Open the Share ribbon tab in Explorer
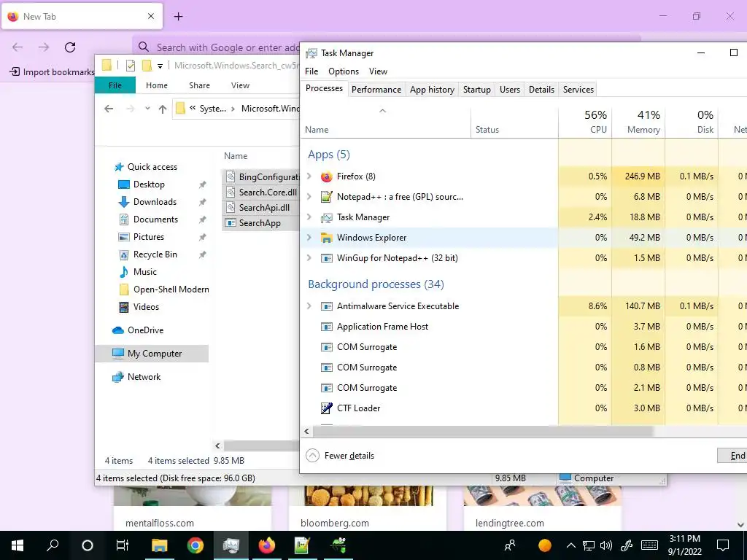 199,85
